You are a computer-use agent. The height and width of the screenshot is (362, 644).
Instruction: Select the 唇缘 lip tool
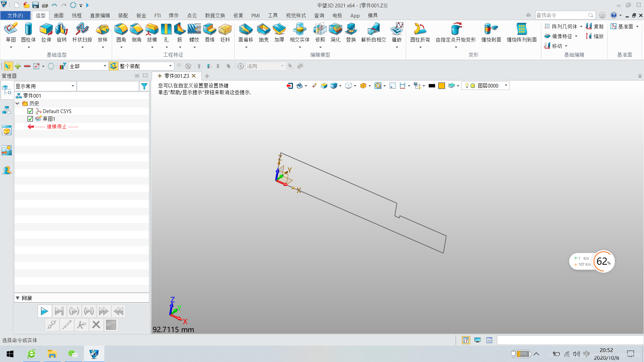pyautogui.click(x=210, y=33)
